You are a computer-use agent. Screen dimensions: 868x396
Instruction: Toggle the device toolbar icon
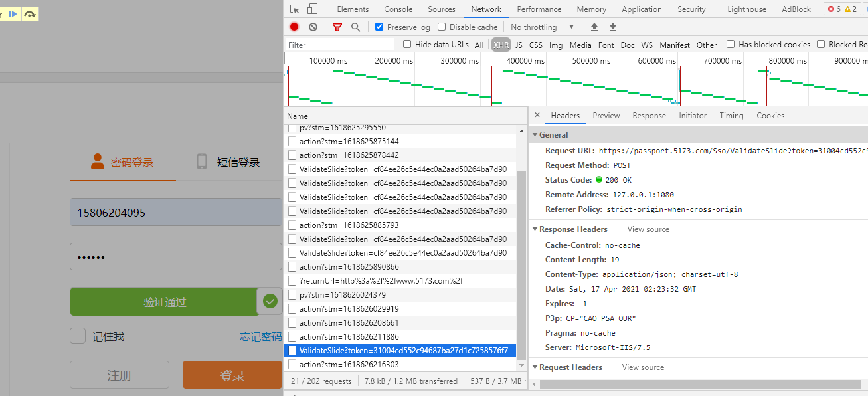(312, 9)
